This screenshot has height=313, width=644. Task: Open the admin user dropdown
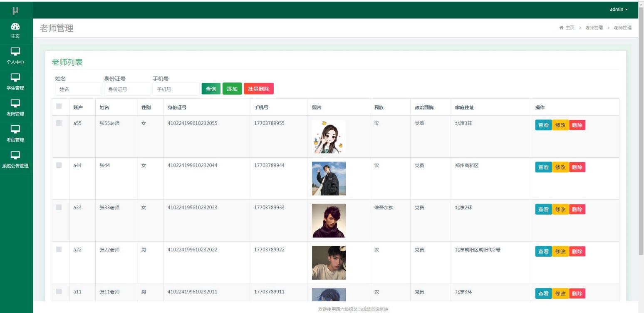pos(619,9)
